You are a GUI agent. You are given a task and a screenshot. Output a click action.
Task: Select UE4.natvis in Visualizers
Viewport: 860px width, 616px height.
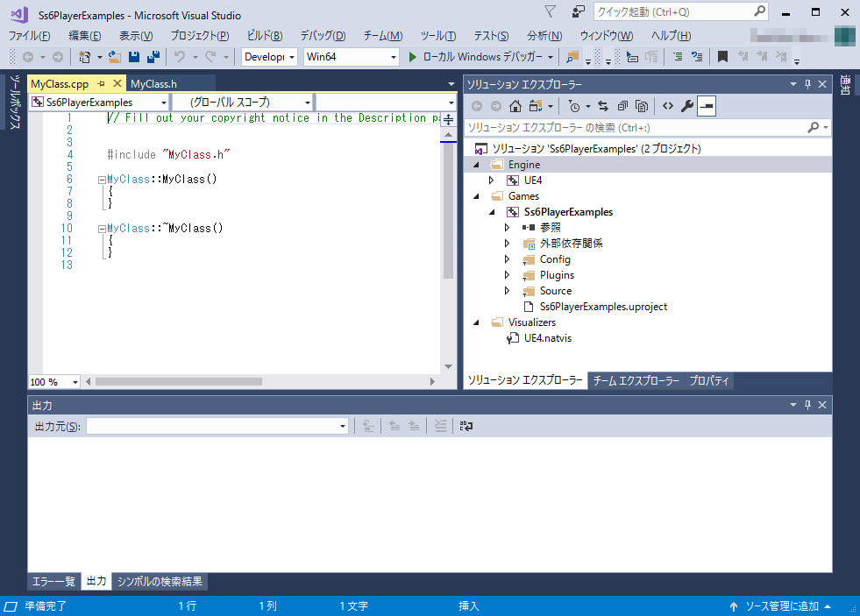pyautogui.click(x=547, y=338)
